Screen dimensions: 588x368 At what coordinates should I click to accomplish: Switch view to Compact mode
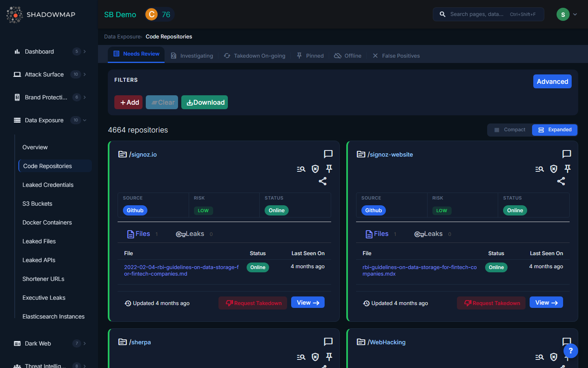tap(510, 130)
